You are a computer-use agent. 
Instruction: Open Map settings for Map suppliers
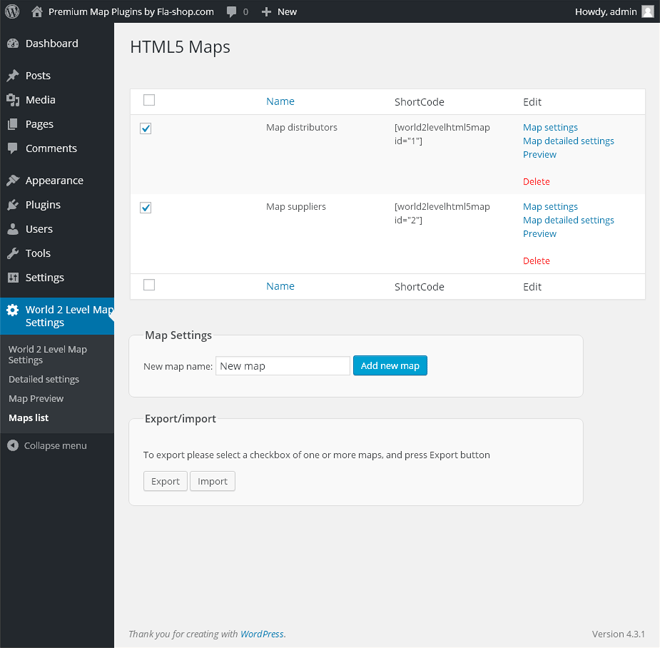[550, 206]
